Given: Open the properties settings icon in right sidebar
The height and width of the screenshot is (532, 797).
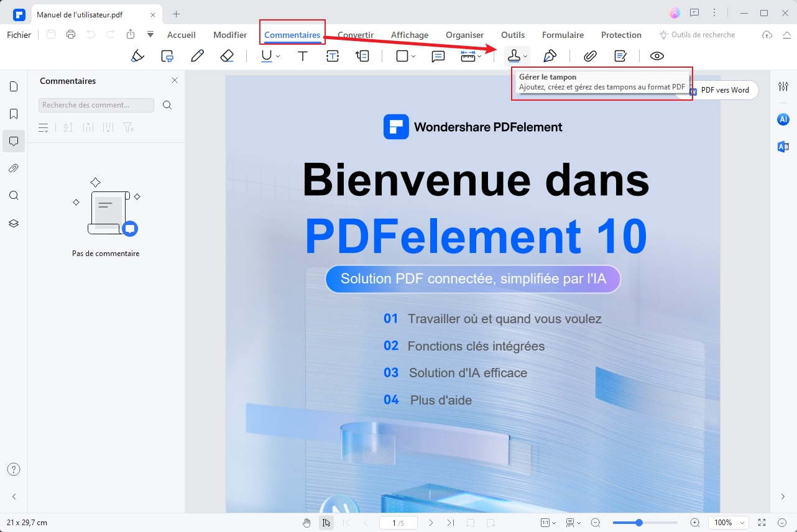Looking at the screenshot, I should click(783, 86).
